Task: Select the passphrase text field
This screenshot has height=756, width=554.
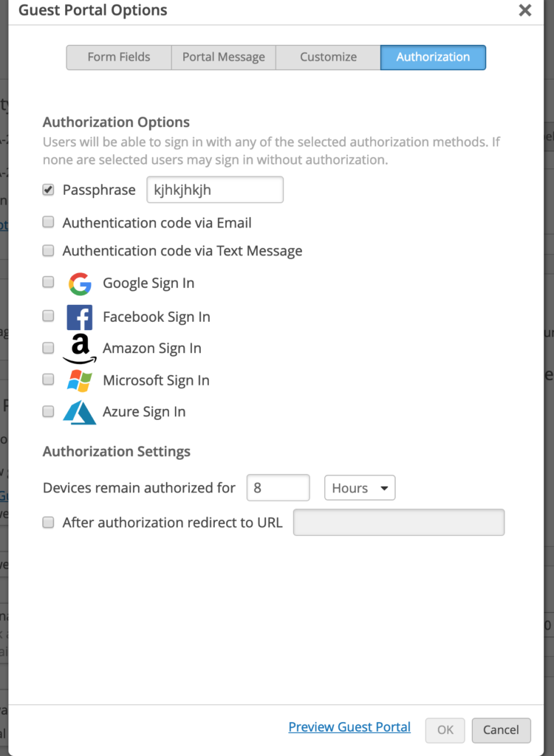Action: pos(214,189)
